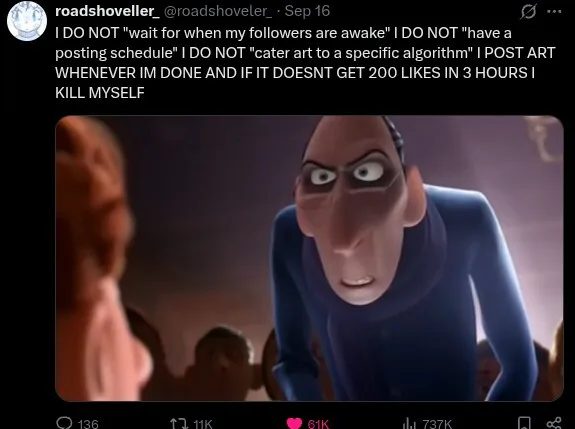Screen dimensions: 575x429
Task: Click the 737K views count
Action: pos(437,424)
